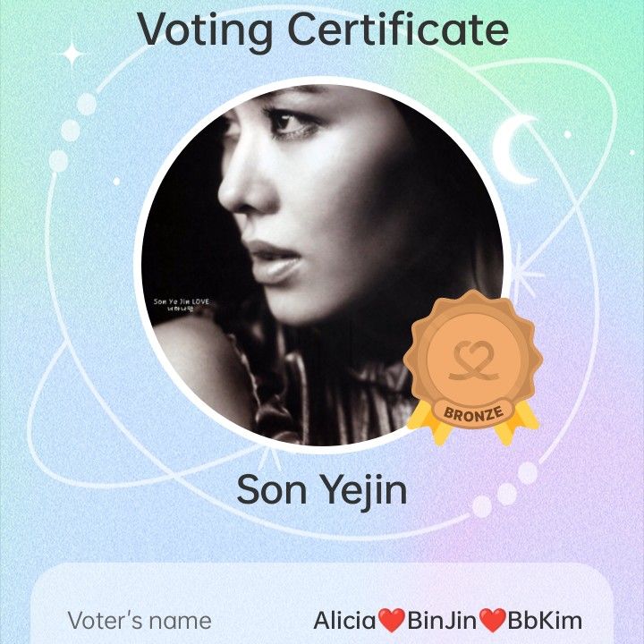Click the small dot beside the crescent moon

[x=568, y=134]
